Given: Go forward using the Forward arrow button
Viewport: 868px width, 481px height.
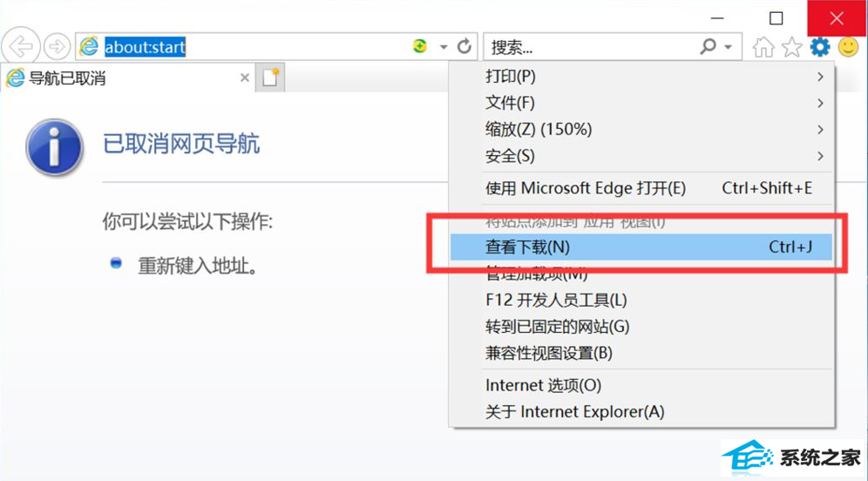Looking at the screenshot, I should [57, 46].
